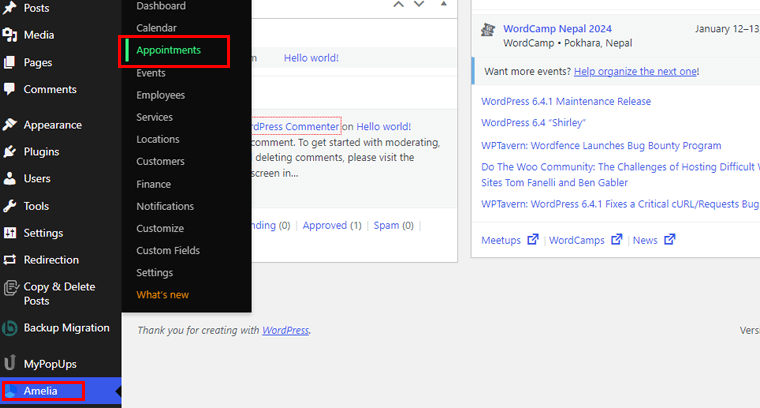Screen dimensions: 760x408
Task: Open Posts in the admin sidebar
Action: (x=36, y=8)
